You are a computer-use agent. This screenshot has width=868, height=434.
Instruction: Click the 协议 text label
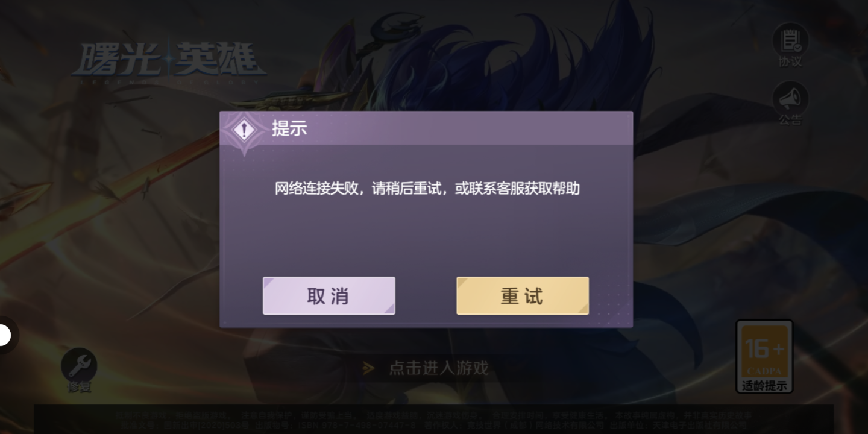(x=790, y=61)
